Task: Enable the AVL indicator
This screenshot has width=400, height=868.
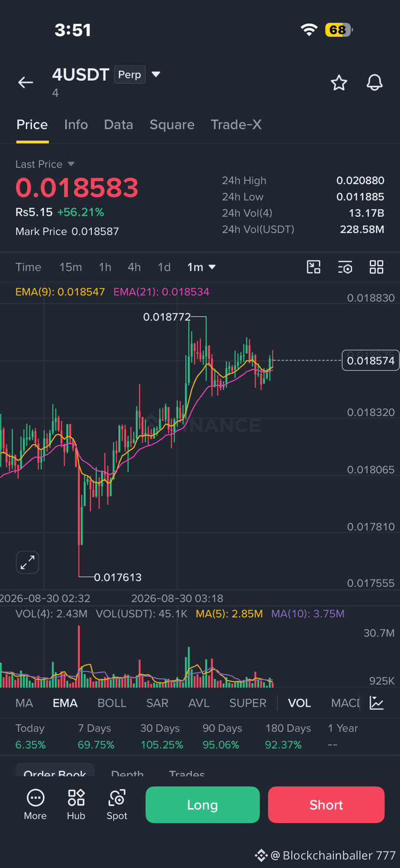Action: (x=199, y=703)
